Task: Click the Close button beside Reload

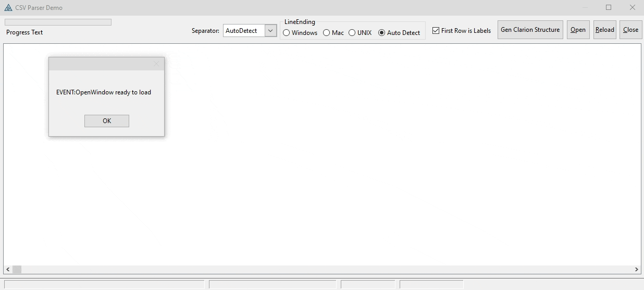Action: point(630,30)
